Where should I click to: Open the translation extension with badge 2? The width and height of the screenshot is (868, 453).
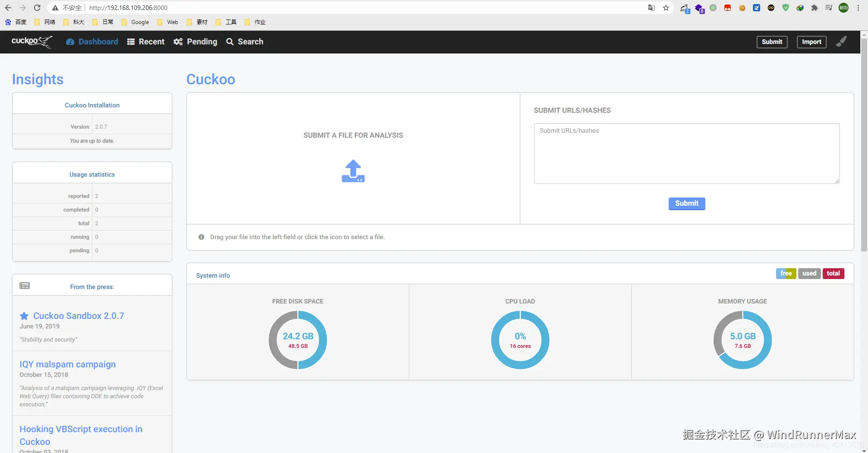(x=685, y=8)
